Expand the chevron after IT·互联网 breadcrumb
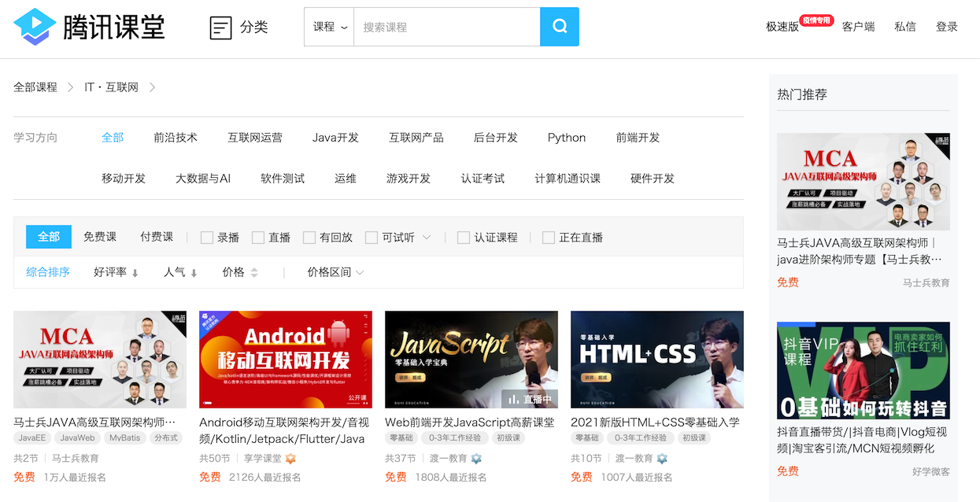 pyautogui.click(x=153, y=87)
